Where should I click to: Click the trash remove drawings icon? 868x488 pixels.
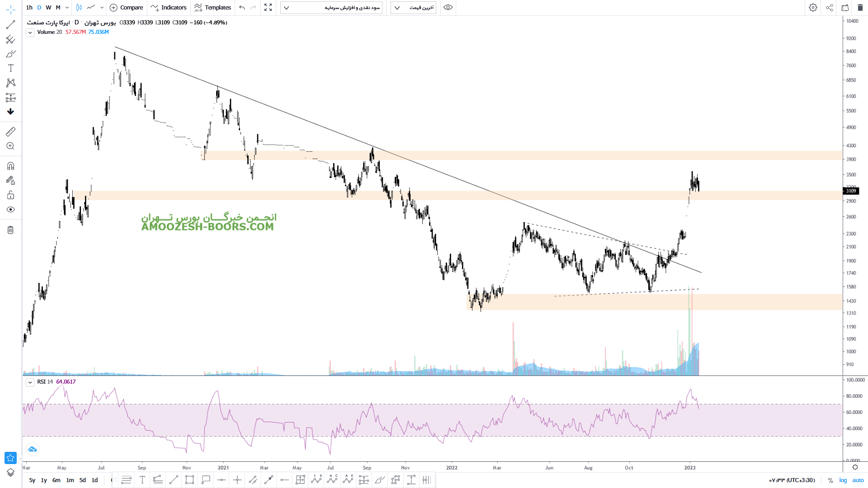coord(10,230)
